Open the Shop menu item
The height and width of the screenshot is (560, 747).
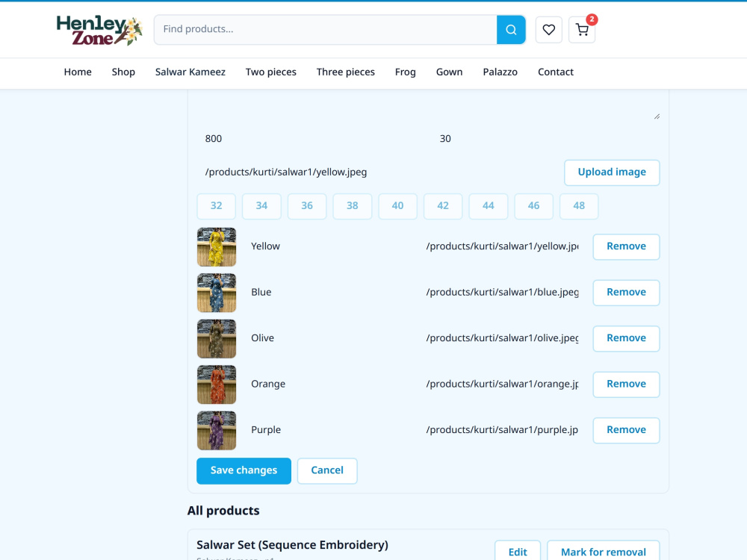coord(123,72)
